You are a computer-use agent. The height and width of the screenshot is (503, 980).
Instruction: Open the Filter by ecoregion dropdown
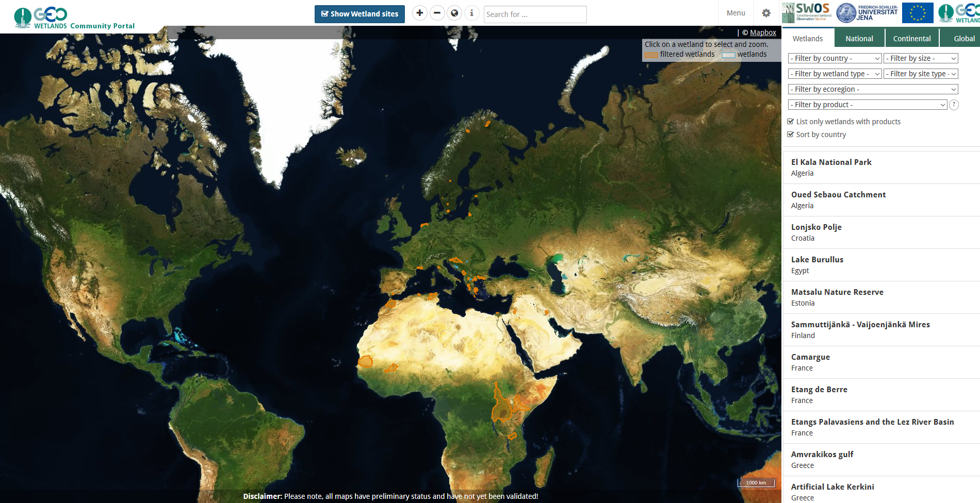click(x=873, y=89)
